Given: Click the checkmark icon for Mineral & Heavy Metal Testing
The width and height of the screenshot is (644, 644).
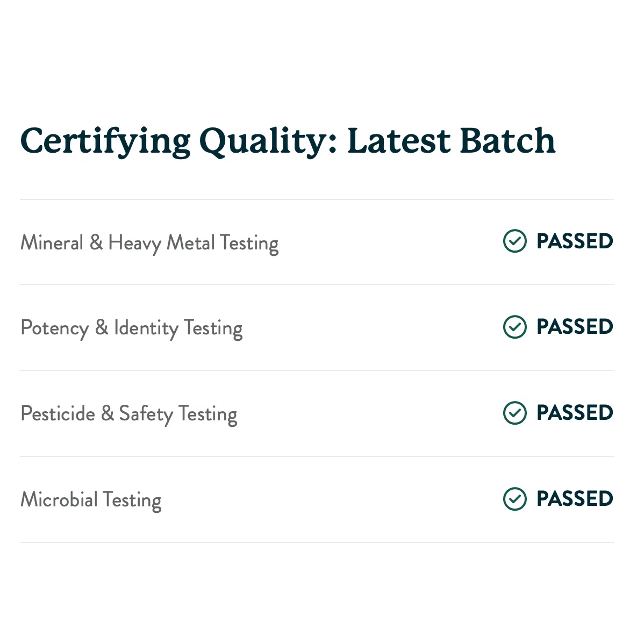Looking at the screenshot, I should (514, 241).
